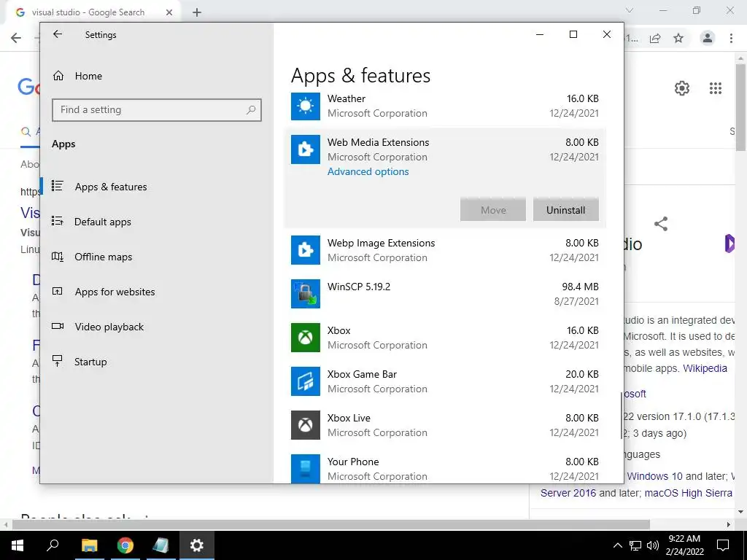
Task: Open the Google apps grid
Action: [x=716, y=88]
